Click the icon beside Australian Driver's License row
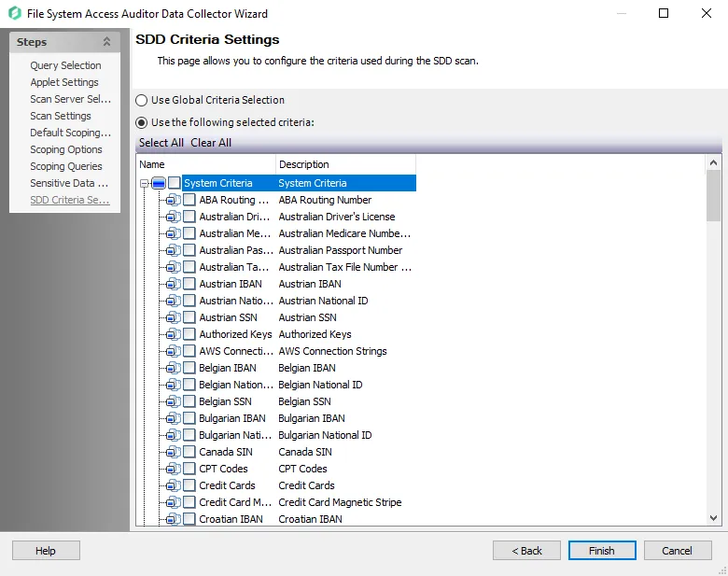Screen dimensions: 728x576 174,217
